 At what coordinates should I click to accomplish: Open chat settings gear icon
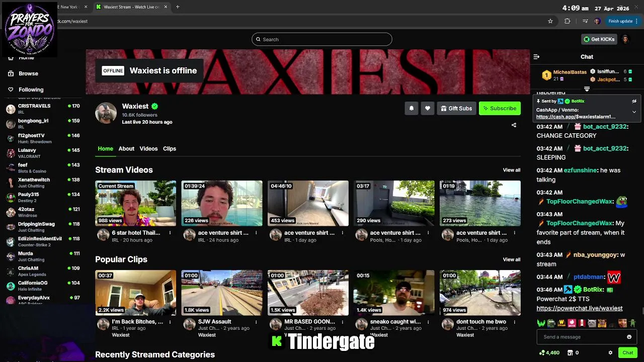[x=610, y=353]
